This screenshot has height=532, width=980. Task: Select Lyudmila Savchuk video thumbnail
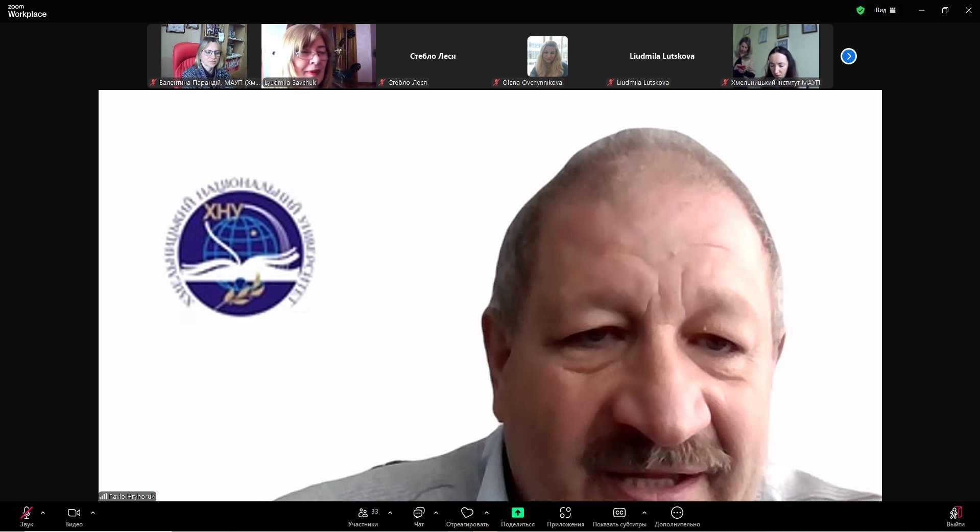click(319, 56)
